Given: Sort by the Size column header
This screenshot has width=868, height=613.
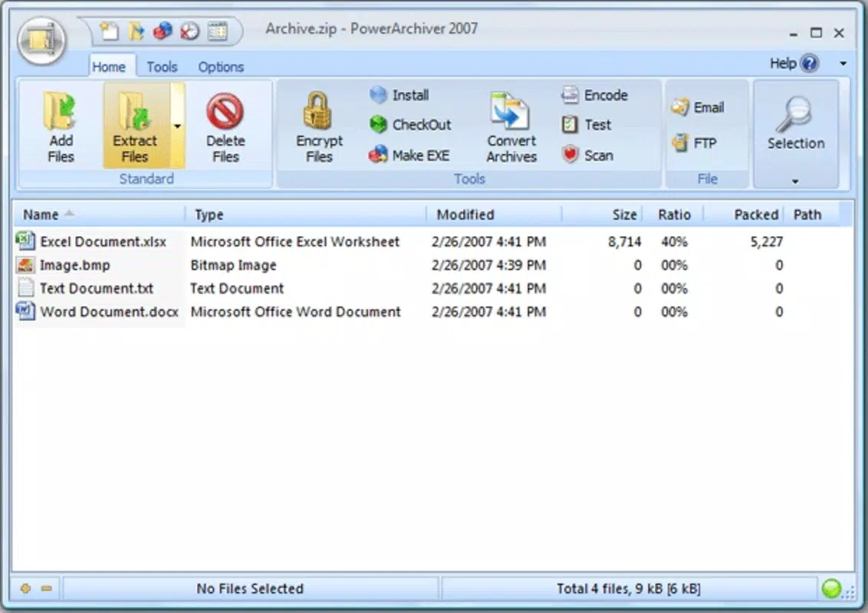Looking at the screenshot, I should pyautogui.click(x=602, y=215).
